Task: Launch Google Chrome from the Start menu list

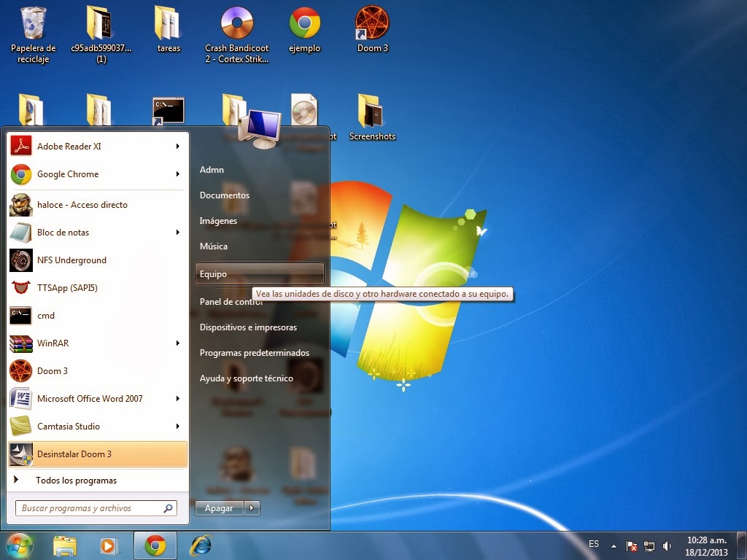Action: [98, 174]
